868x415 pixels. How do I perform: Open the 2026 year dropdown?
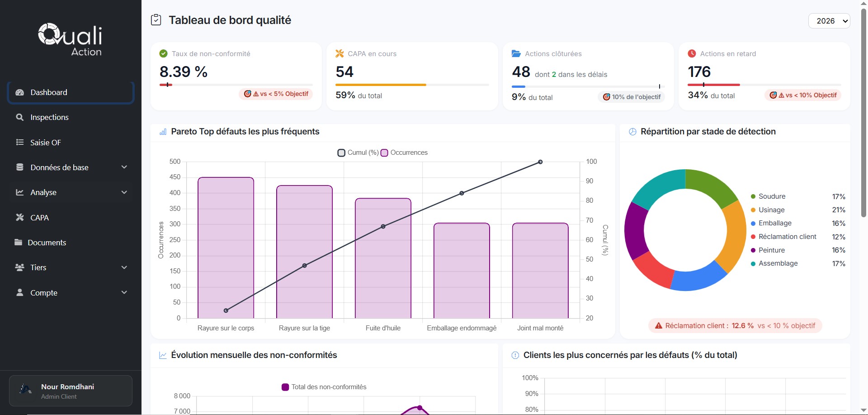click(x=829, y=21)
